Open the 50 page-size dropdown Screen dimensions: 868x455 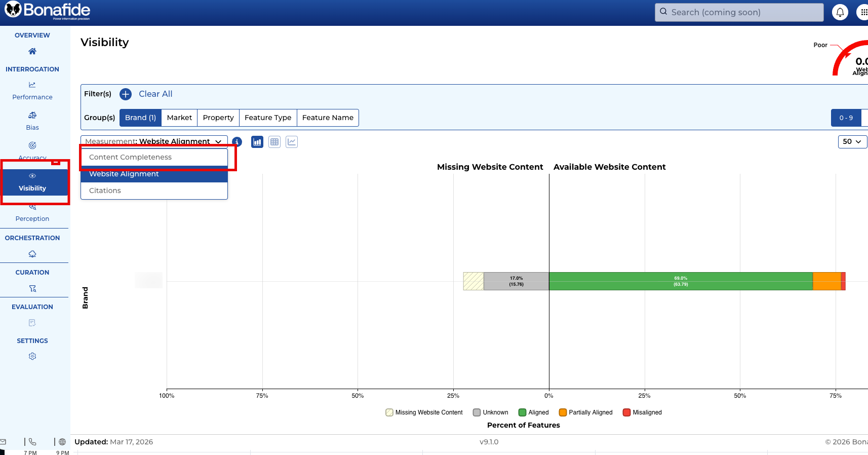click(x=852, y=142)
